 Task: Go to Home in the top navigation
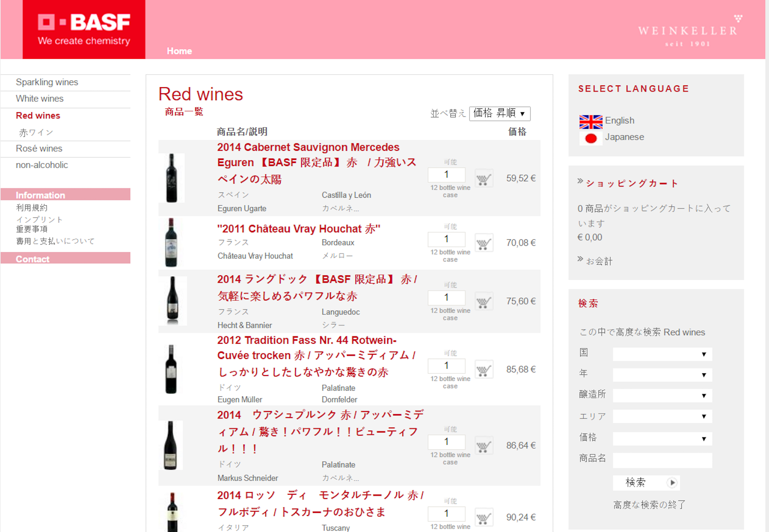(x=179, y=51)
